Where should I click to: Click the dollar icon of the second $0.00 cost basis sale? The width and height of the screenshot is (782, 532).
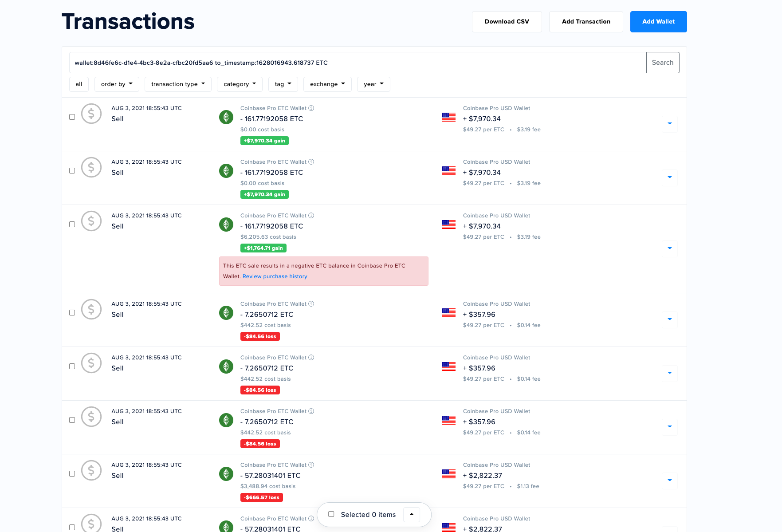click(91, 167)
